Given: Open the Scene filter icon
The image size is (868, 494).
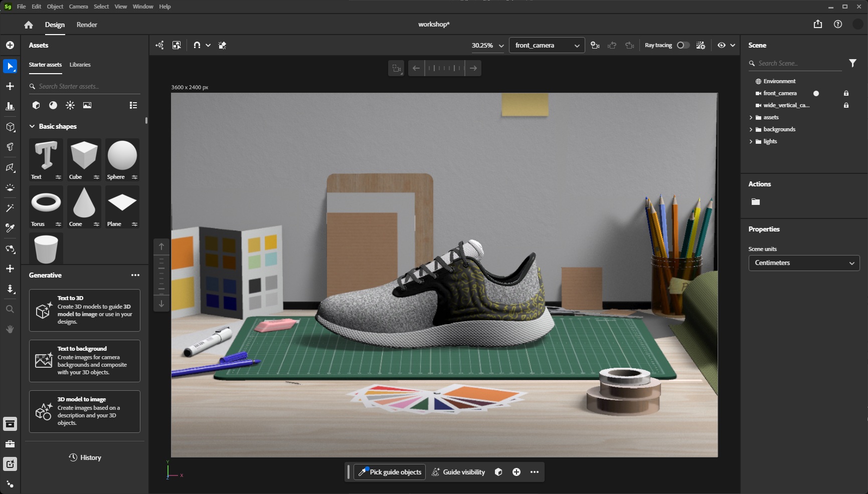Looking at the screenshot, I should point(852,63).
